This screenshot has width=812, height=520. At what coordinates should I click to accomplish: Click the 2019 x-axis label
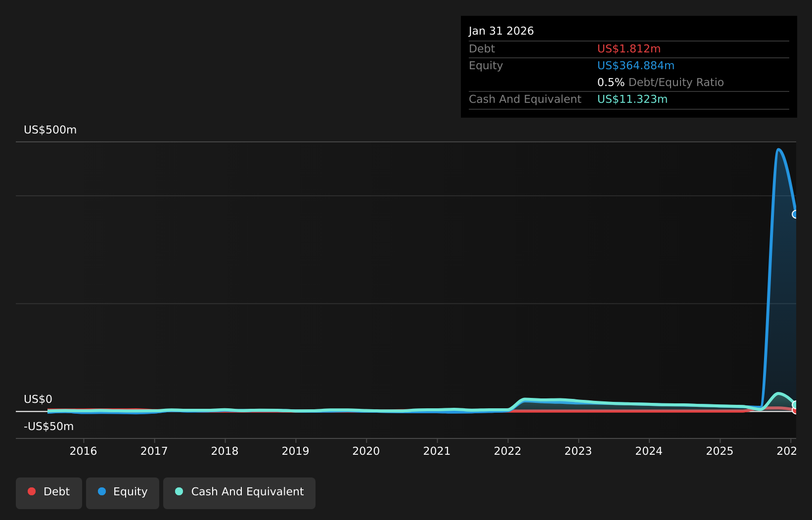(296, 451)
